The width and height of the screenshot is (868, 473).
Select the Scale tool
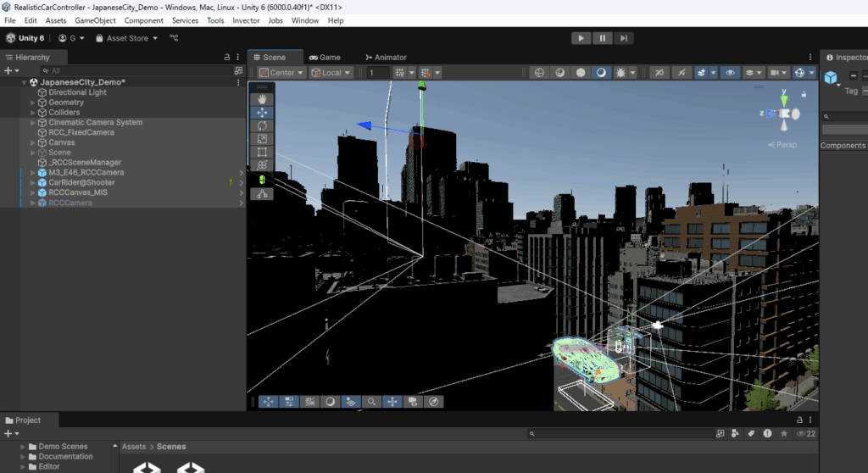pos(262,139)
